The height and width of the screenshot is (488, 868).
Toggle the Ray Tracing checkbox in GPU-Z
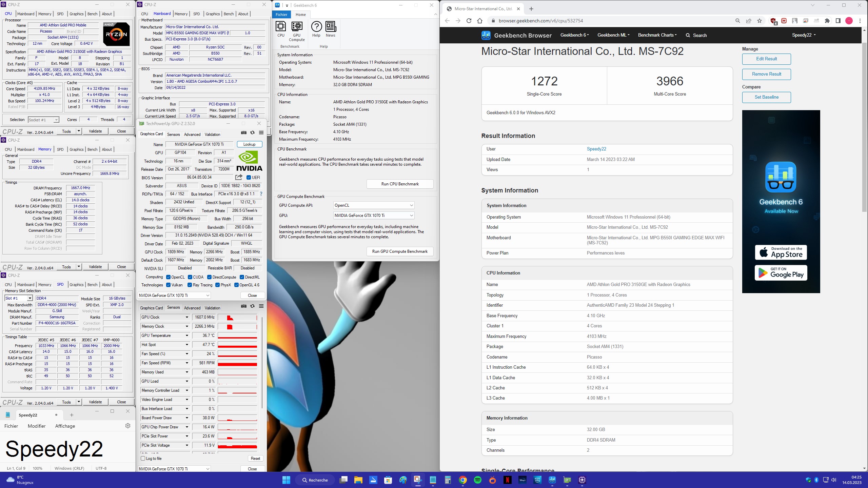tap(190, 285)
